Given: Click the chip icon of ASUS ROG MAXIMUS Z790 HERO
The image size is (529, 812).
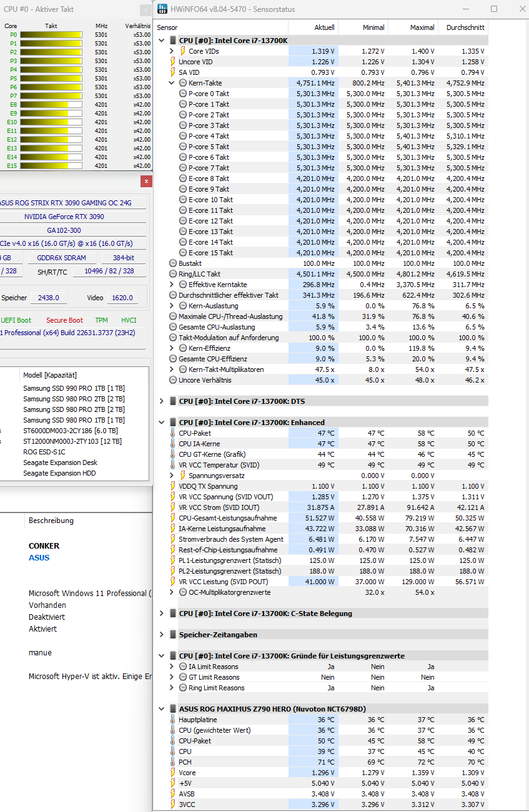Looking at the screenshot, I should (172, 709).
